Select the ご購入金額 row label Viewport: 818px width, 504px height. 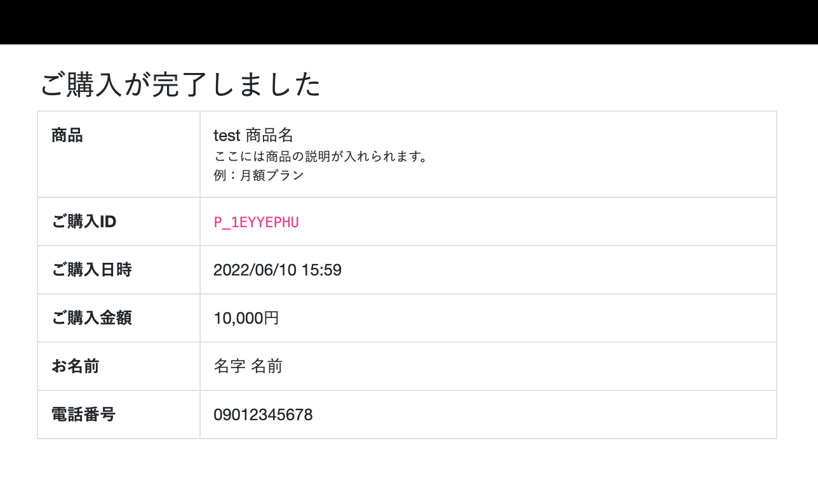(x=91, y=318)
